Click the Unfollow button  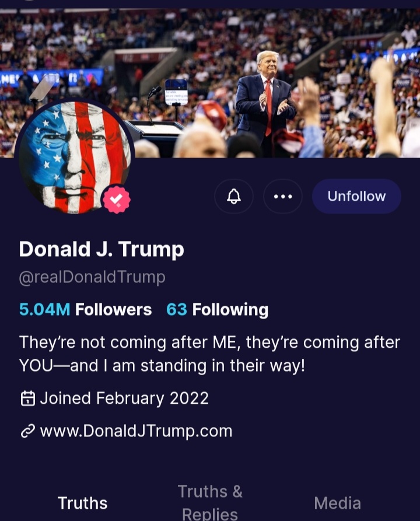pyautogui.click(x=356, y=197)
